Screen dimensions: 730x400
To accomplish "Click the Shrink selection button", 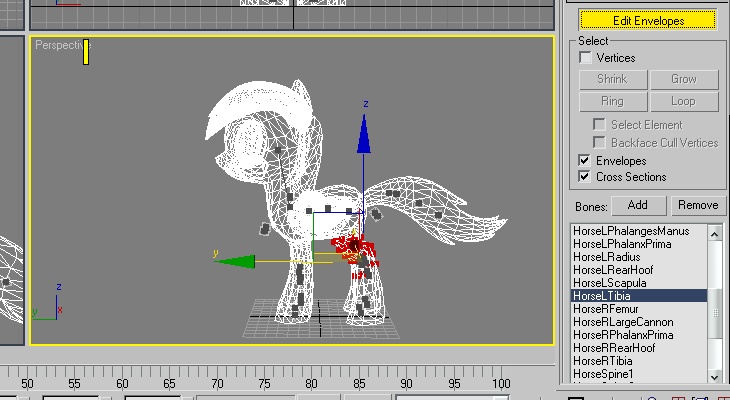I will 613,79.
